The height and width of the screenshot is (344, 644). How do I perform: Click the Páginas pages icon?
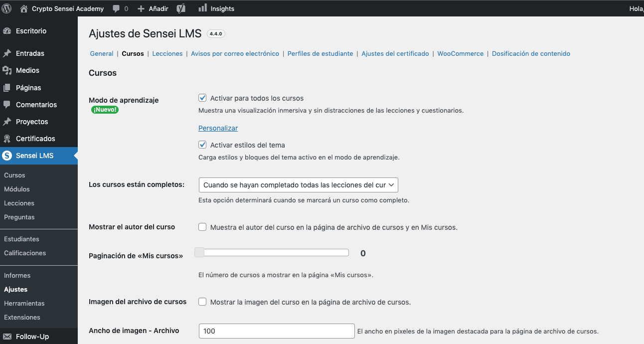point(7,88)
